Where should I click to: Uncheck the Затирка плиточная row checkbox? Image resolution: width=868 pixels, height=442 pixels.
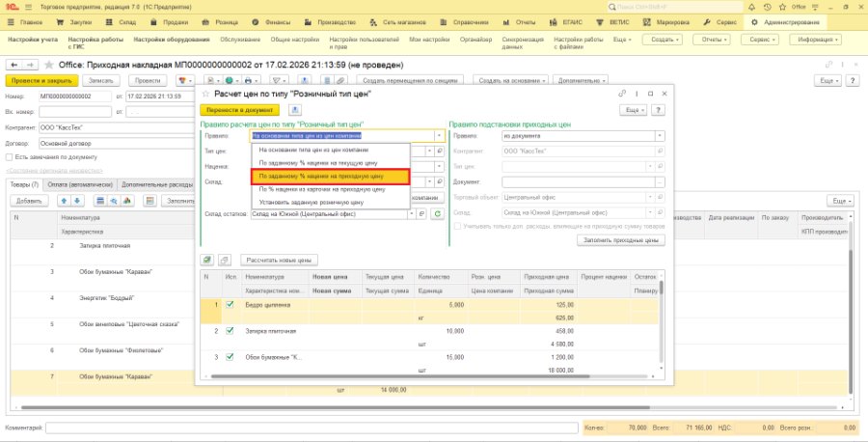coord(230,331)
